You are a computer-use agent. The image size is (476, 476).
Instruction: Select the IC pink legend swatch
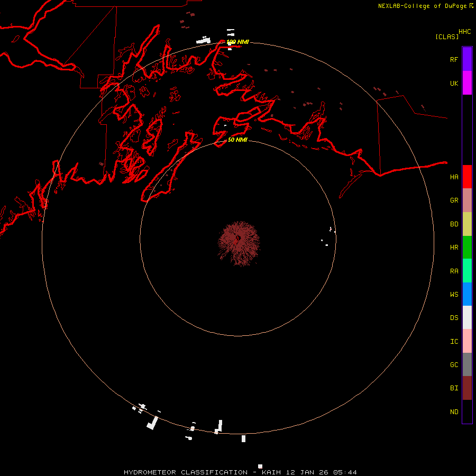click(467, 341)
